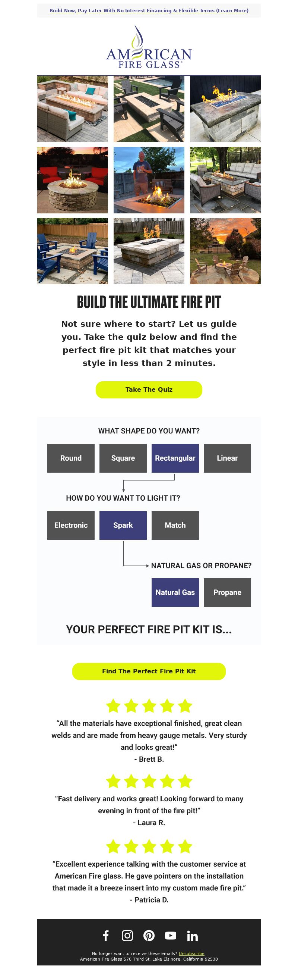Select the Natural Gas option
Image resolution: width=298 pixels, height=980 pixels.
175,592
